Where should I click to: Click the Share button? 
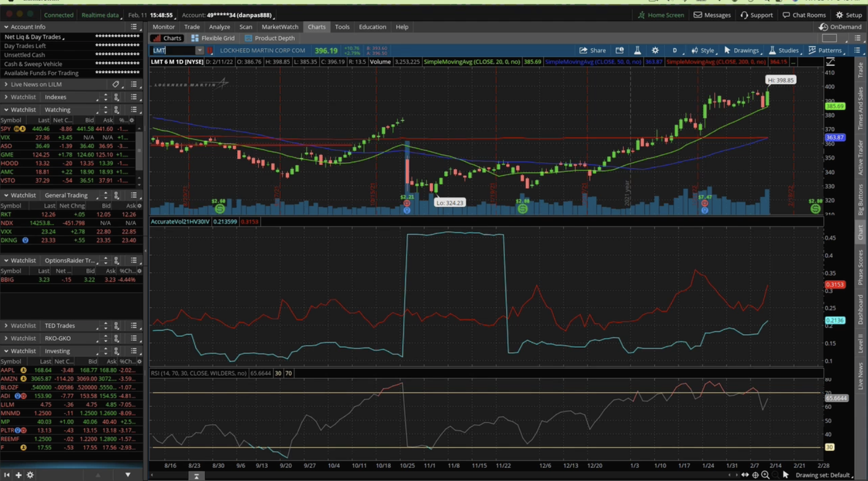click(592, 50)
